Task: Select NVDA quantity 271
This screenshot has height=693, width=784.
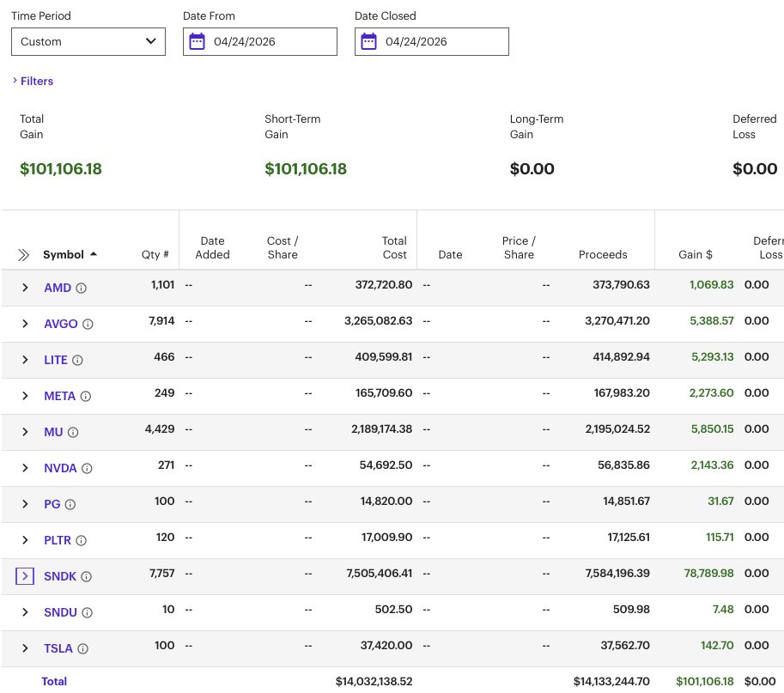Action: pyautogui.click(x=166, y=465)
